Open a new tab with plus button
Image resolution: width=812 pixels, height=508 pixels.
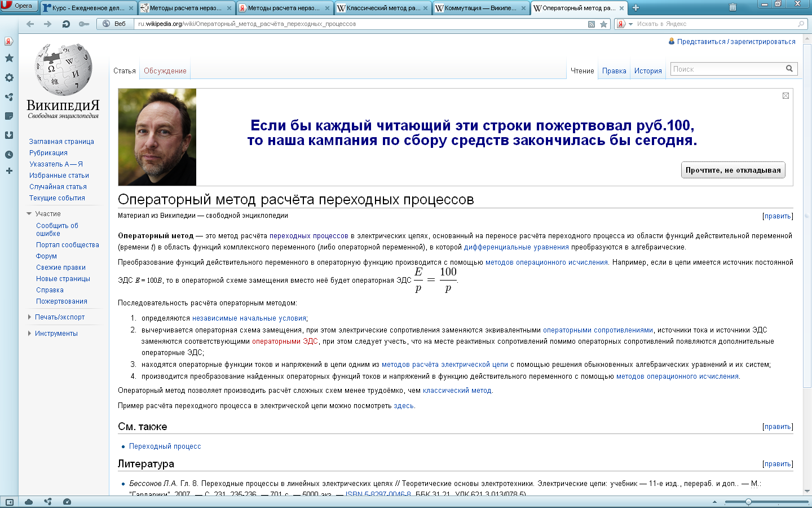(x=636, y=8)
